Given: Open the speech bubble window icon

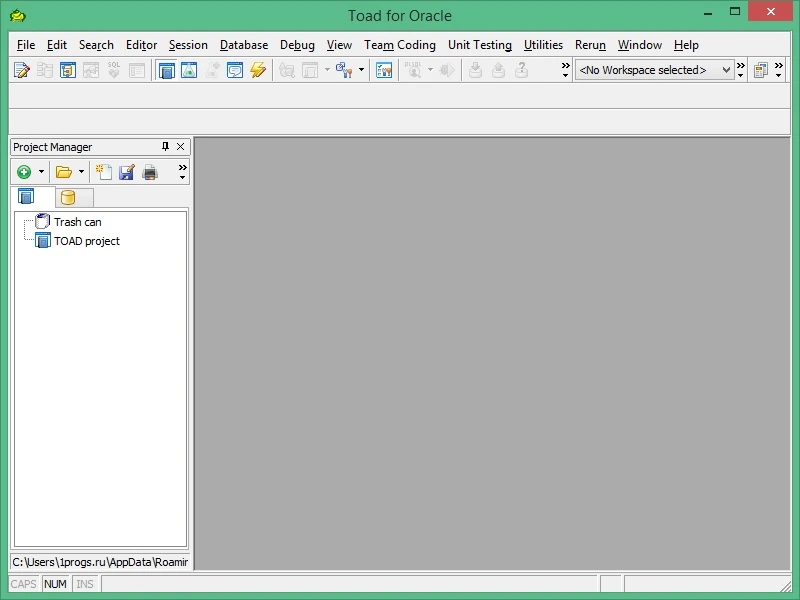Looking at the screenshot, I should pyautogui.click(x=235, y=70).
